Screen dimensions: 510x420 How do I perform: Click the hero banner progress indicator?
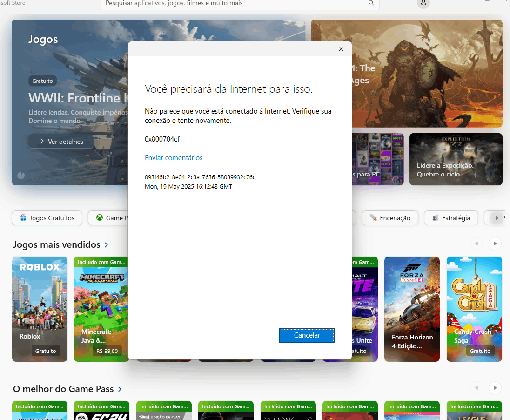(21, 176)
